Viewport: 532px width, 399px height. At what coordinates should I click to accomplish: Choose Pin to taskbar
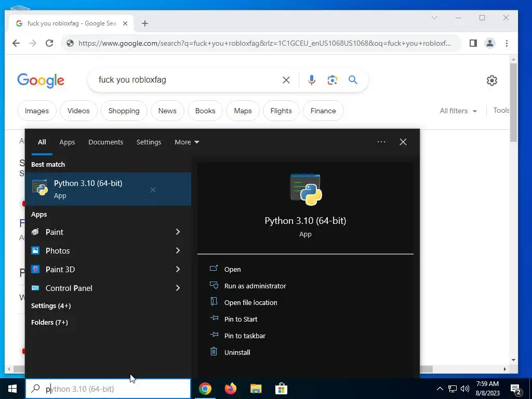click(x=245, y=336)
